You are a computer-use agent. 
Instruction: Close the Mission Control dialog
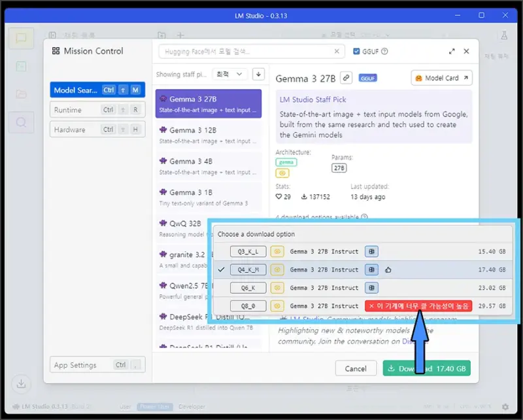coord(466,51)
